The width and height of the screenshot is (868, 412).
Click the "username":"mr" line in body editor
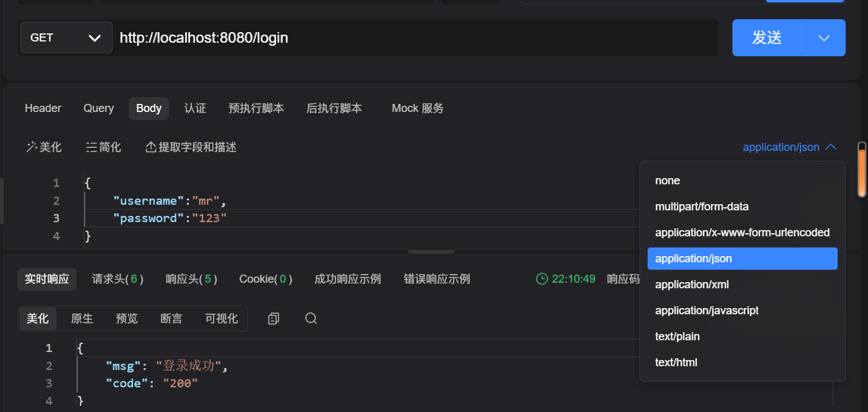(170, 200)
